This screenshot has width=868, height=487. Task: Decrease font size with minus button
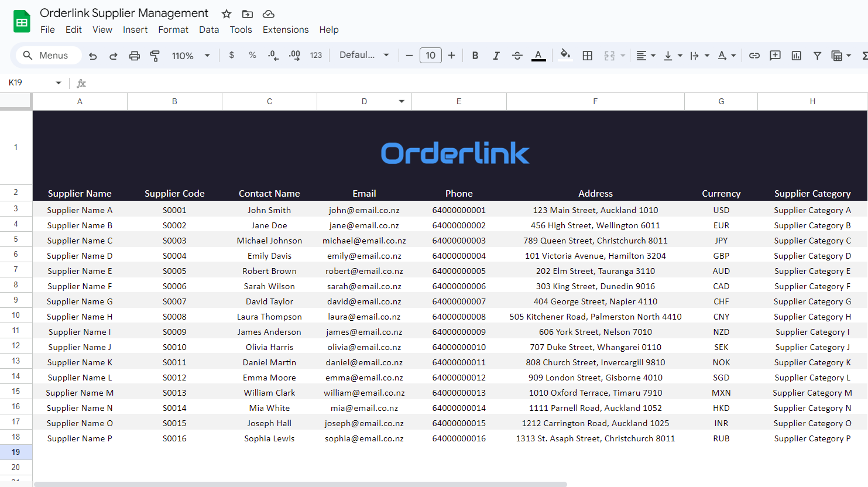point(409,55)
